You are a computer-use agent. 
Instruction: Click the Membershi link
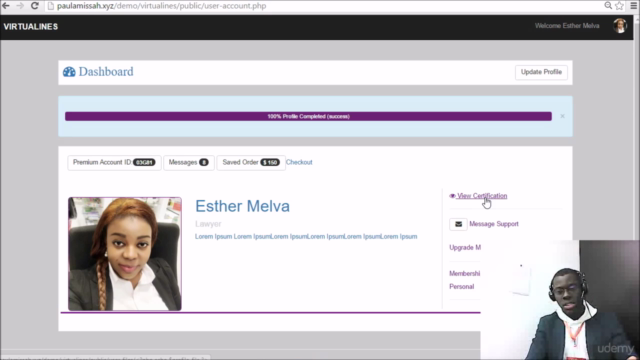pyautogui.click(x=464, y=273)
